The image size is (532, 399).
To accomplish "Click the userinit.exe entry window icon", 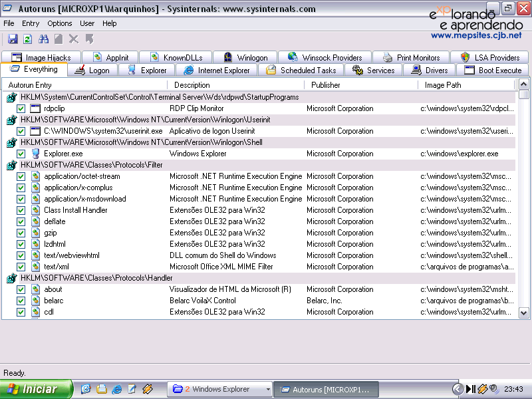I will click(35, 131).
